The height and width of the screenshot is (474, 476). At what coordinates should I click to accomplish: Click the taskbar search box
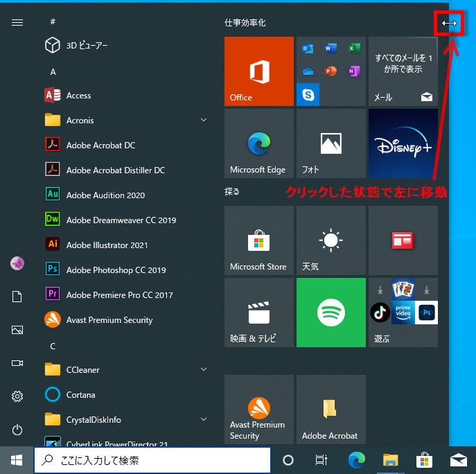[x=152, y=459]
